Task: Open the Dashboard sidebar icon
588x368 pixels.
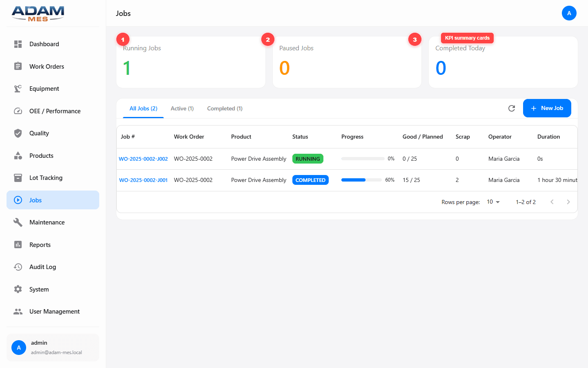Action: click(x=18, y=44)
